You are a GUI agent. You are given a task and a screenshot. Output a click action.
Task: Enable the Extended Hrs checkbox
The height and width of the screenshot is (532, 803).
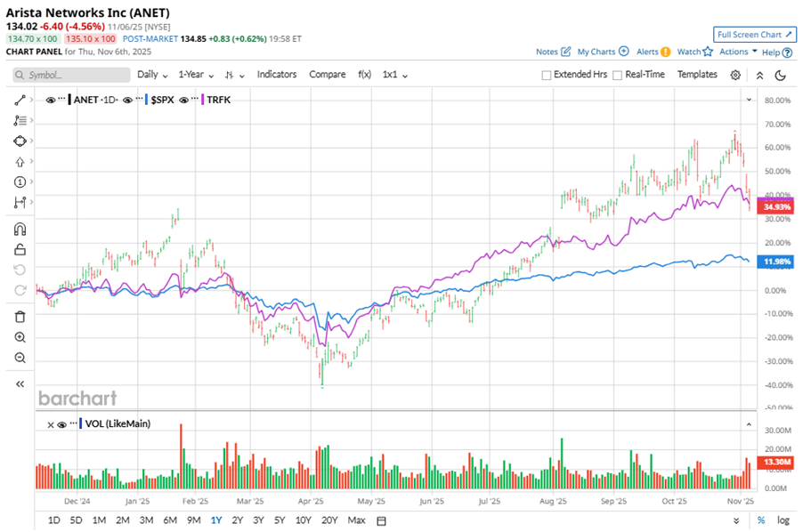tap(547, 75)
